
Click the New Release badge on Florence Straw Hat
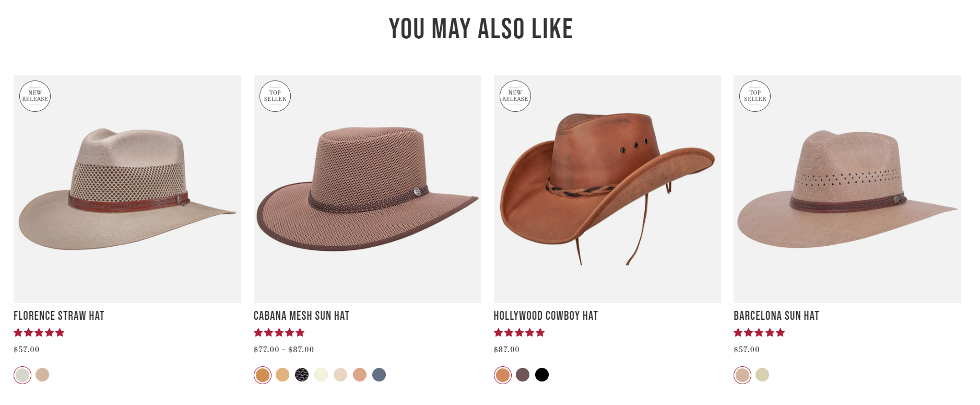click(35, 96)
